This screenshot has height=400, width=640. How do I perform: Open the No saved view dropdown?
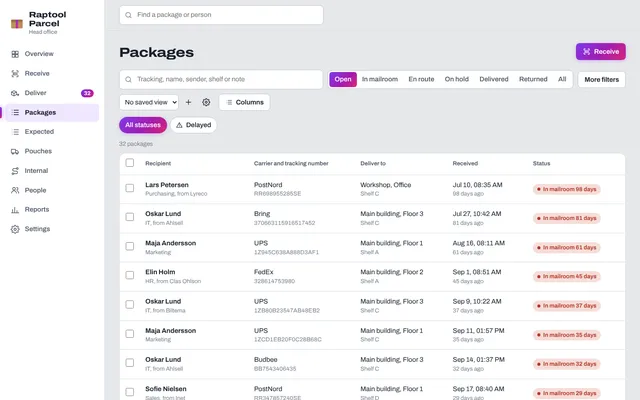pyautogui.click(x=149, y=102)
